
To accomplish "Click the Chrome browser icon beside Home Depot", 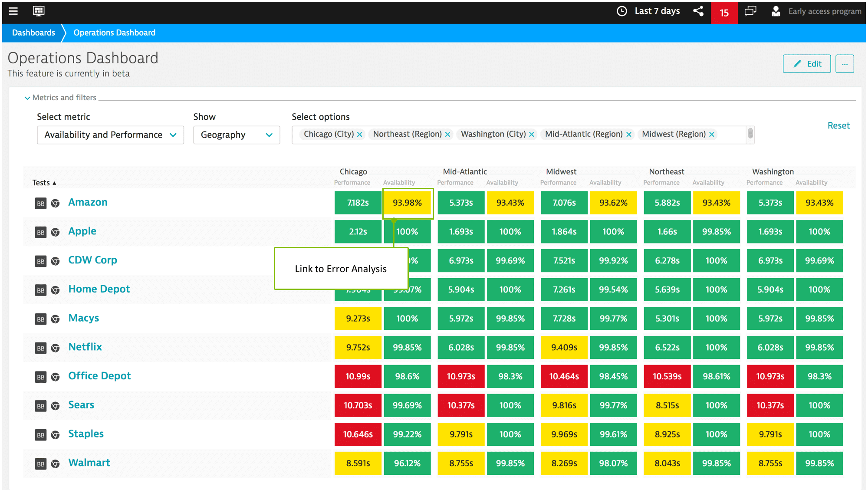I will point(55,290).
